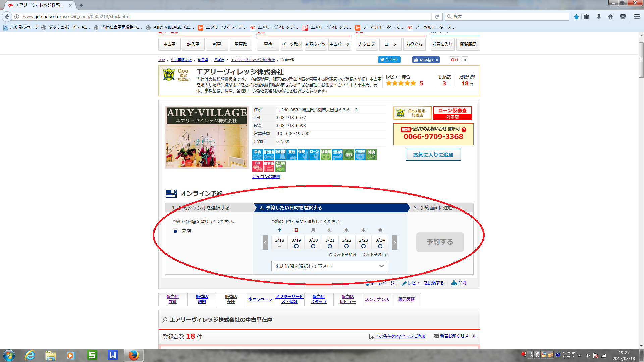644x362 pixels.
Task: Click the green 保証 wreath icon
Action: point(349,155)
